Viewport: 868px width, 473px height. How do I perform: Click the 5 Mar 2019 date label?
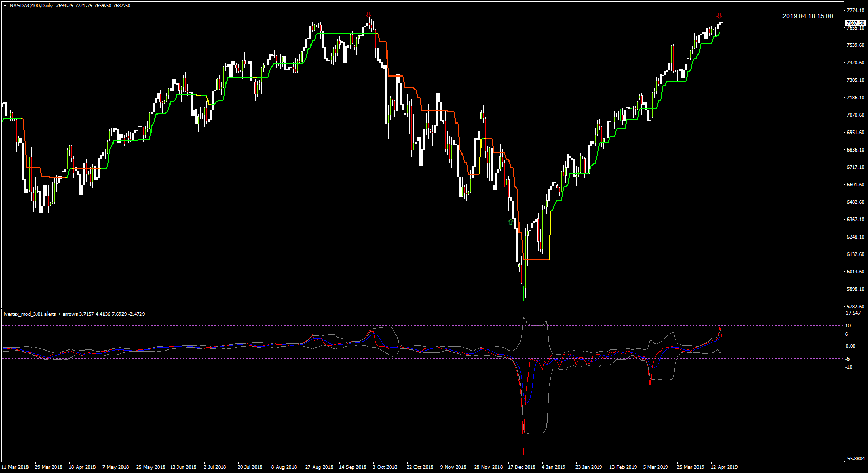pyautogui.click(x=656, y=467)
